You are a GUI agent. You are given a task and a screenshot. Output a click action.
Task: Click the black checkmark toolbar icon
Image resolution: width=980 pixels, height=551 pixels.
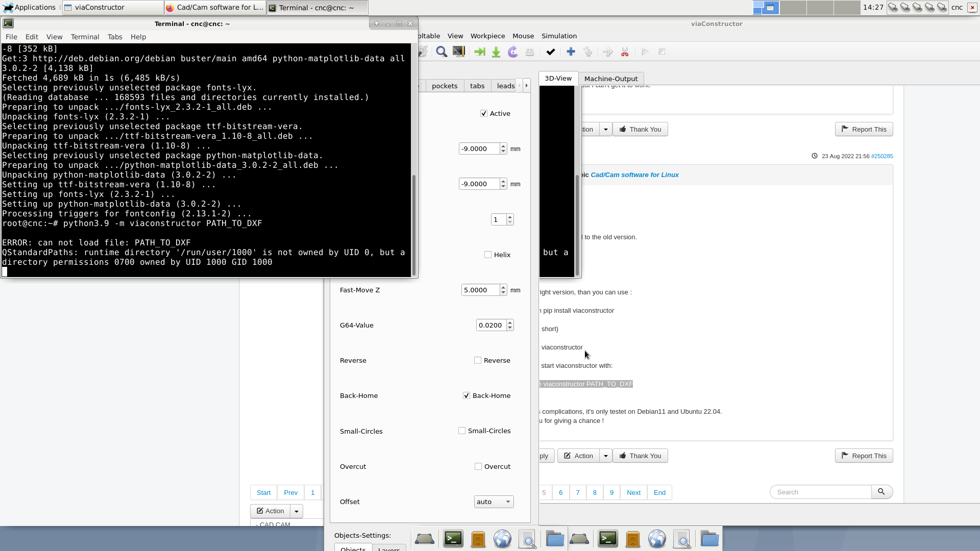point(550,52)
